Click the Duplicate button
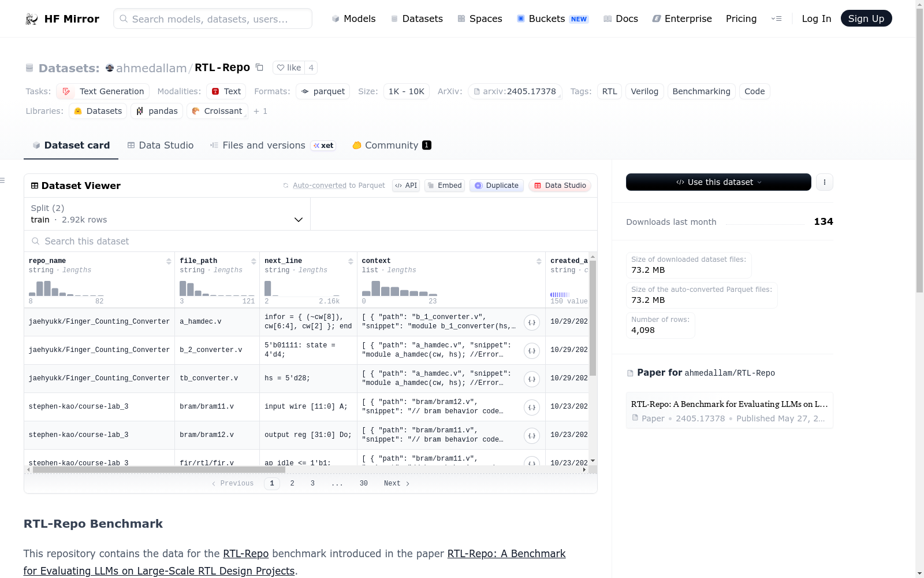 click(x=497, y=186)
